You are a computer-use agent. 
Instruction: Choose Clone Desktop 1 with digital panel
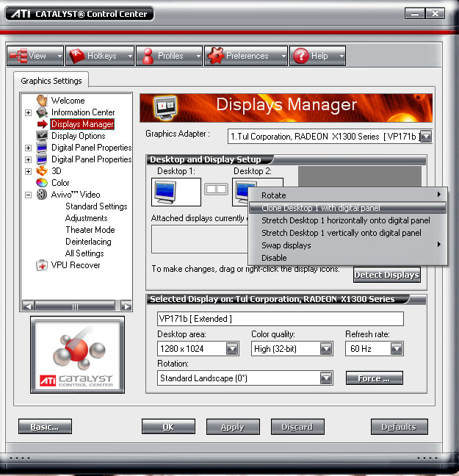tap(348, 208)
